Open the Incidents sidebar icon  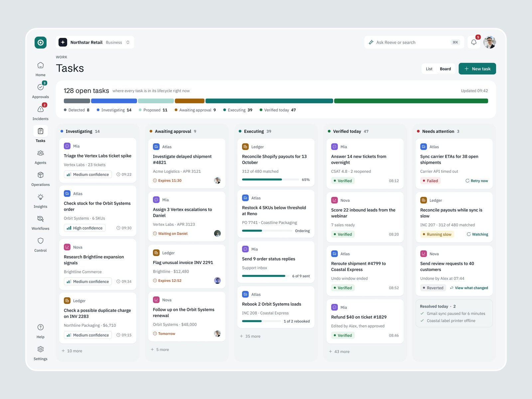coord(41,109)
